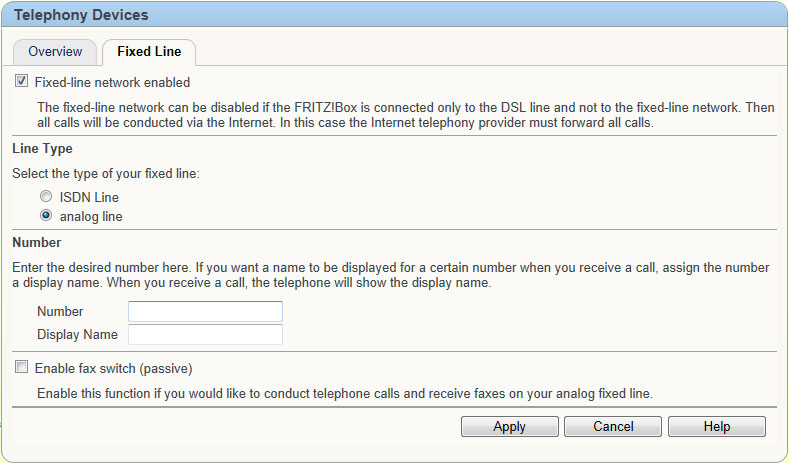789x463 pixels.
Task: Select the Fixed Line tab
Action: (149, 52)
